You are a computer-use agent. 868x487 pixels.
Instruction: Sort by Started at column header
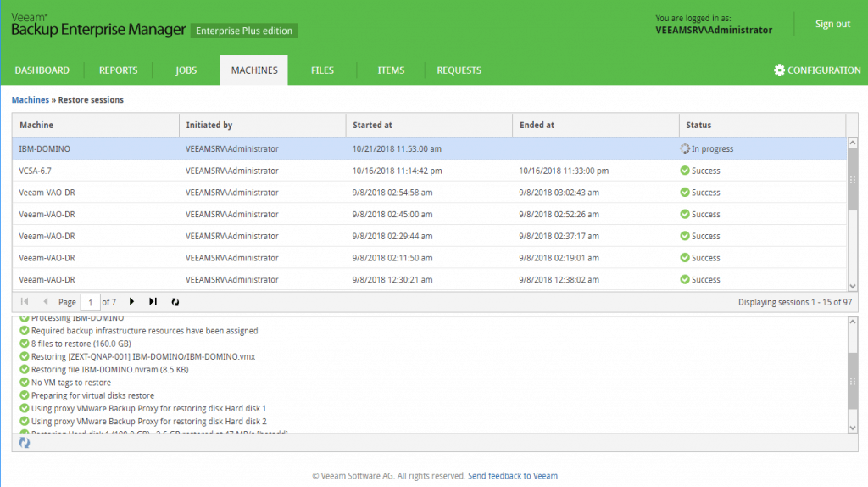coord(429,126)
